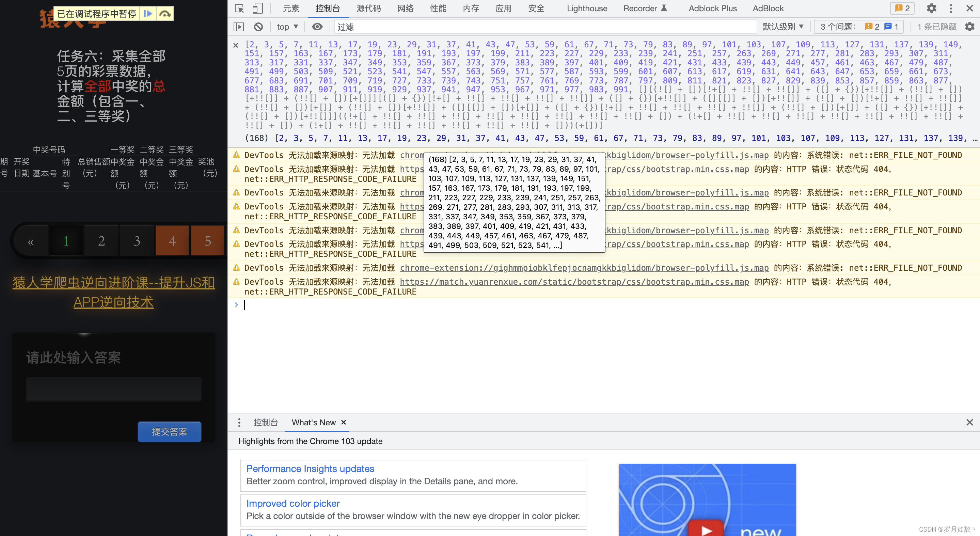Click the inspect element picker icon
This screenshot has width=980, height=536.
coord(239,8)
